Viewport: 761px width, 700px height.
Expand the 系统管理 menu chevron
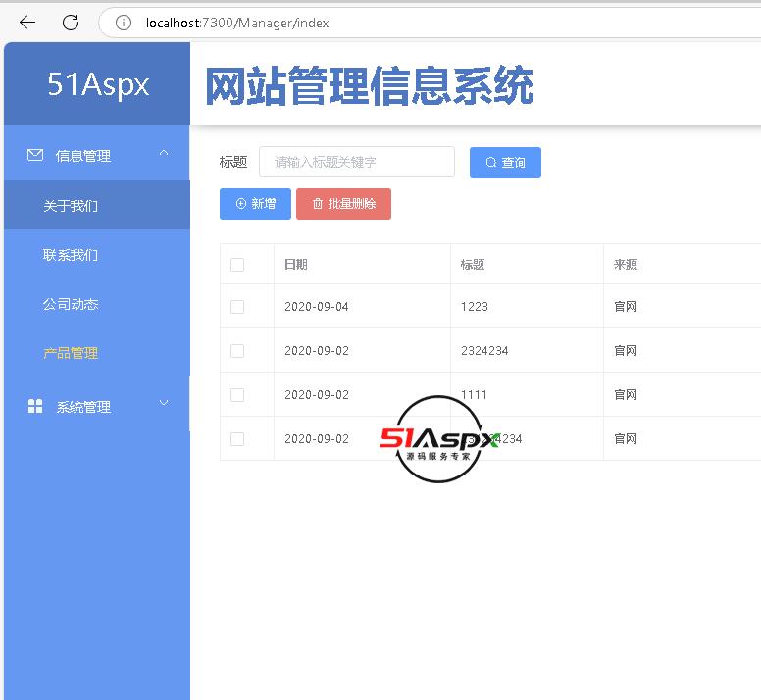coord(164,404)
